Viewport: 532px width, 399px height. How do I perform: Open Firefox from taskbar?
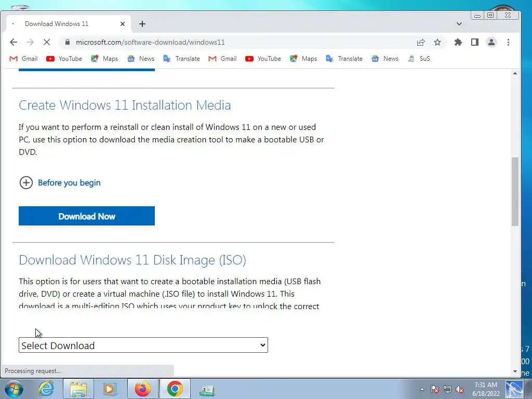click(143, 389)
